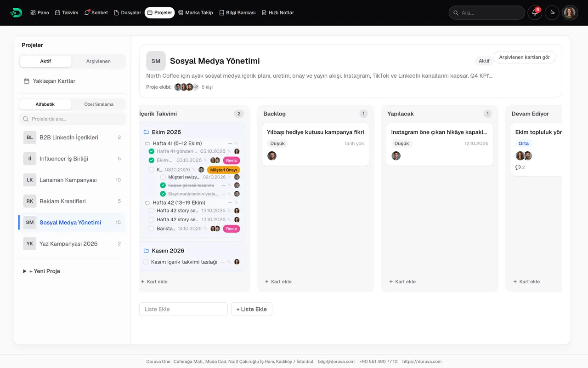Check the Barista task circle
588x368 pixels.
click(152, 229)
